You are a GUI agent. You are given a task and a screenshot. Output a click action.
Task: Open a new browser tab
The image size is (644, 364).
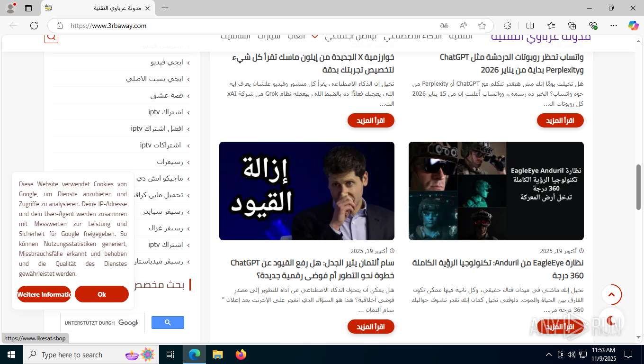click(x=165, y=8)
